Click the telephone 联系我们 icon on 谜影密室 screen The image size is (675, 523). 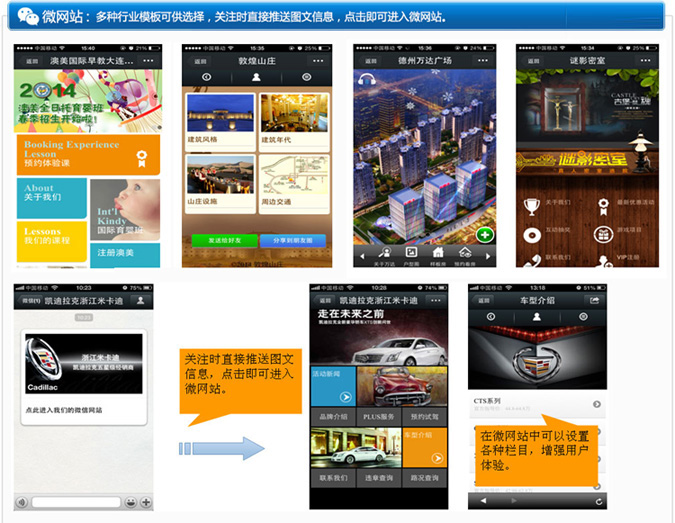point(532,261)
